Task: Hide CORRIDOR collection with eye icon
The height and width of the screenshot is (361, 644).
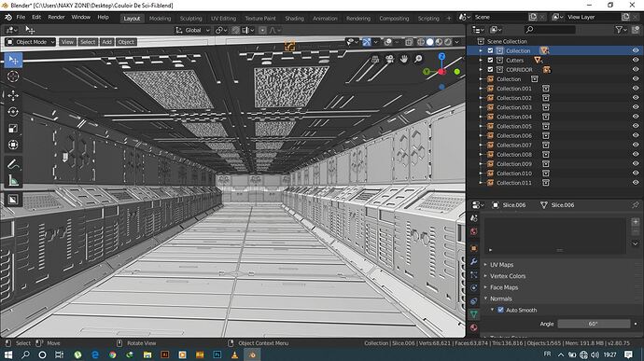Action: [x=636, y=69]
